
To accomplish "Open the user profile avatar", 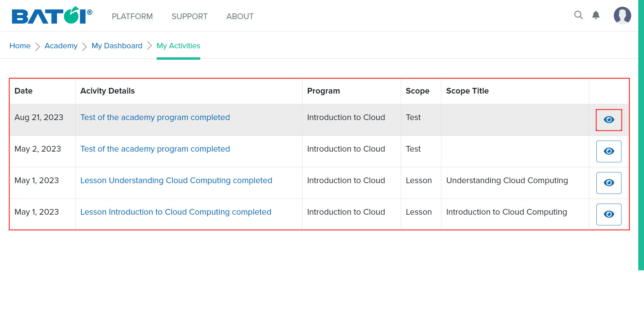I will click(622, 15).
